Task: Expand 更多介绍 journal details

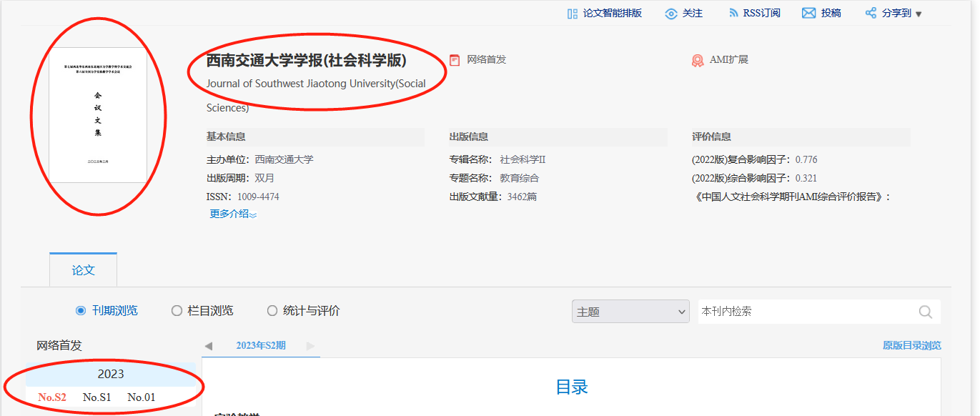Action: [x=233, y=214]
